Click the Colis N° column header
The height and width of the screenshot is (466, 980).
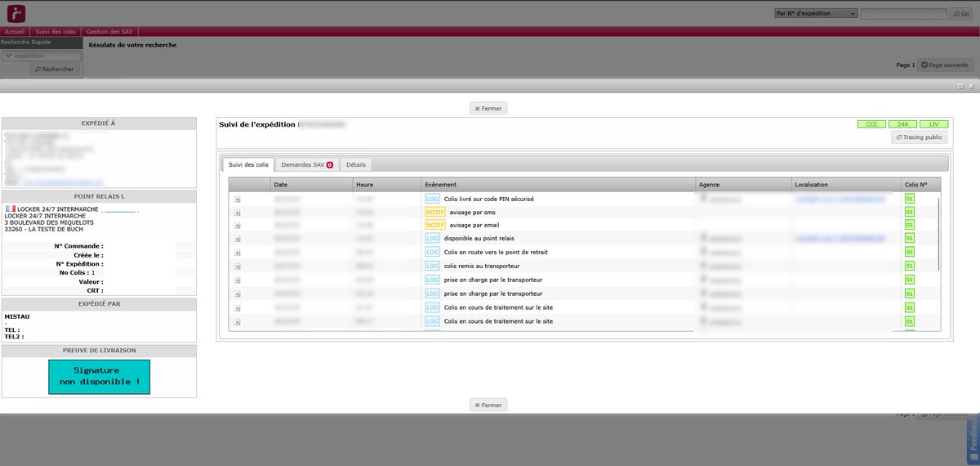[921, 185]
